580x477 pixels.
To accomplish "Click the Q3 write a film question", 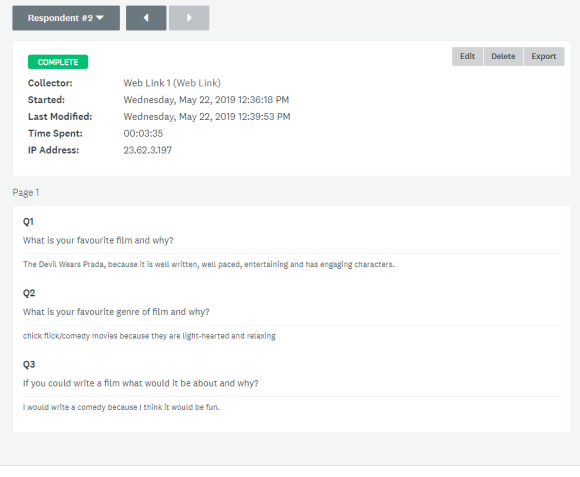I will (141, 383).
